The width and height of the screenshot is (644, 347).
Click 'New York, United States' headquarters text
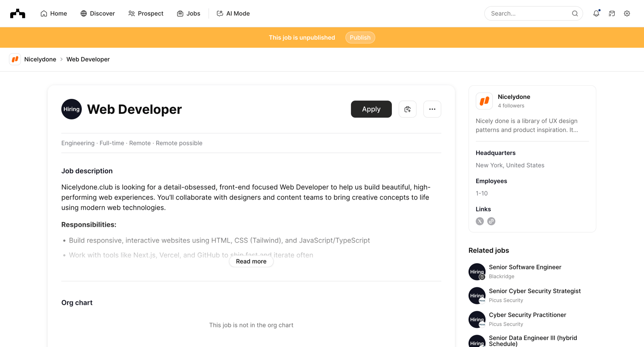(510, 165)
